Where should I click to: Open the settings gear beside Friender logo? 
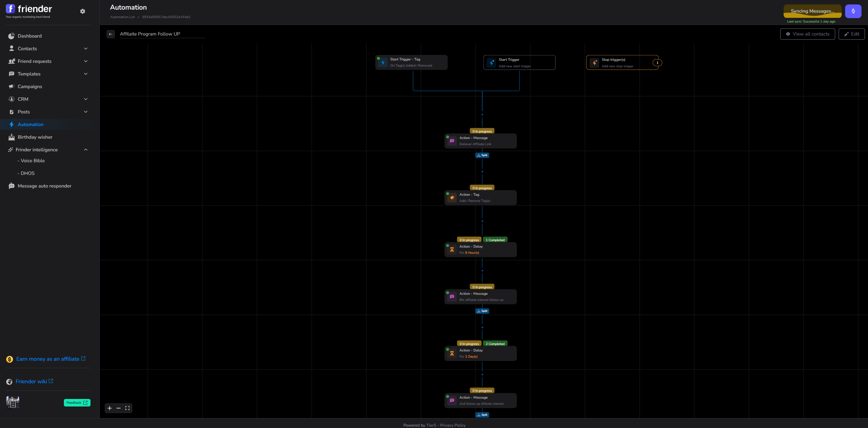pyautogui.click(x=82, y=11)
